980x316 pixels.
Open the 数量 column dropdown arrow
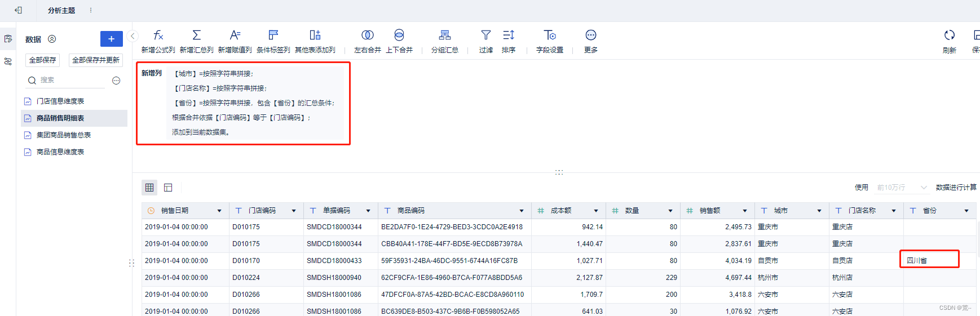[x=670, y=211]
